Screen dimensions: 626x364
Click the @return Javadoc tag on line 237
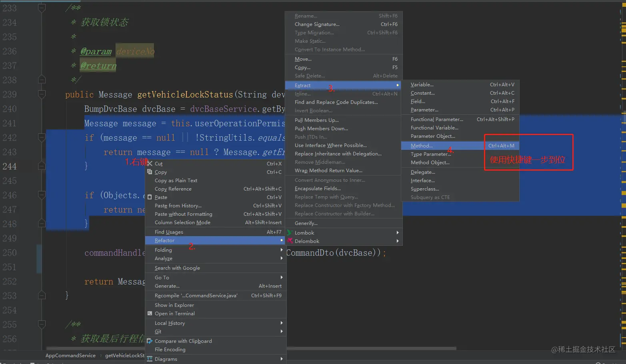pos(98,66)
